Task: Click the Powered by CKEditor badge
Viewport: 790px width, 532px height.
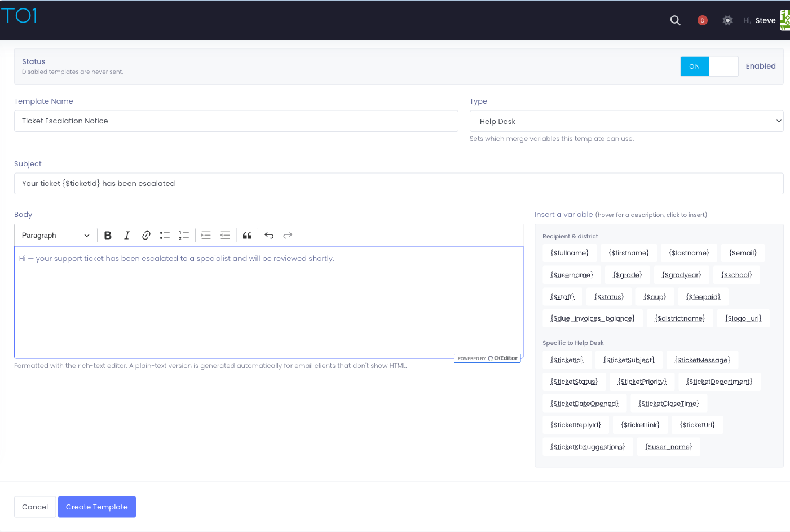Action: coord(487,358)
